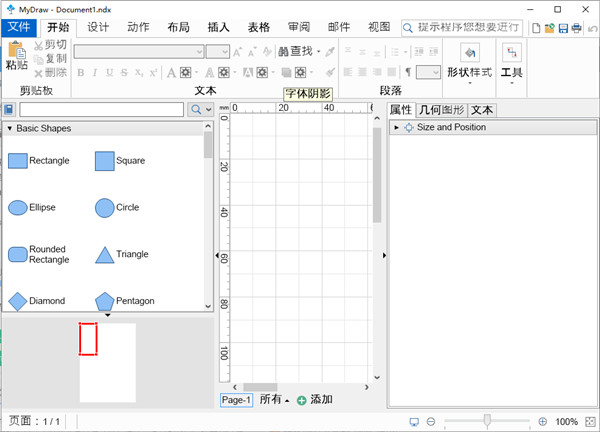Select the Pentagon shape
This screenshot has height=432, width=600.
125,301
